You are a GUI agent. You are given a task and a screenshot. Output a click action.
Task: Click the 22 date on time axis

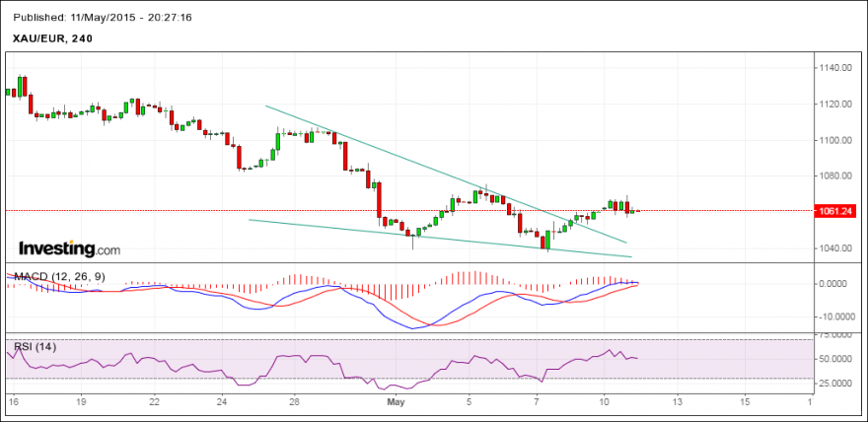click(155, 400)
